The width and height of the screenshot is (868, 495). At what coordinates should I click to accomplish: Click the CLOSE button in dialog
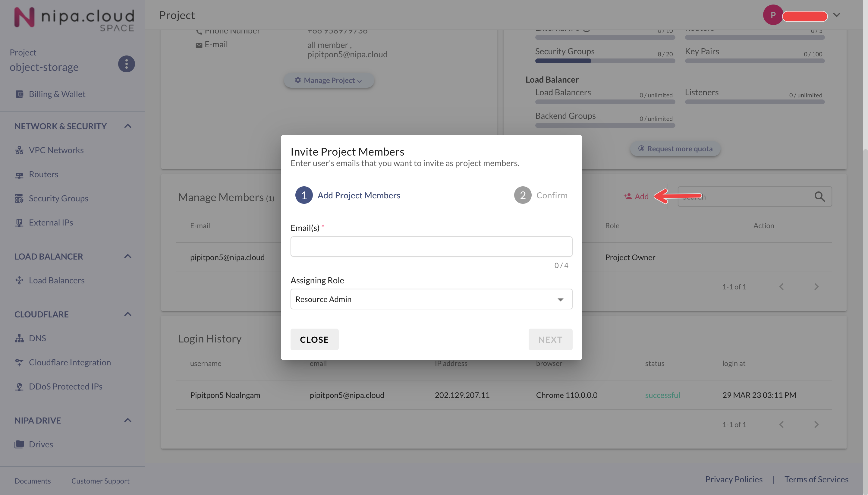point(314,339)
